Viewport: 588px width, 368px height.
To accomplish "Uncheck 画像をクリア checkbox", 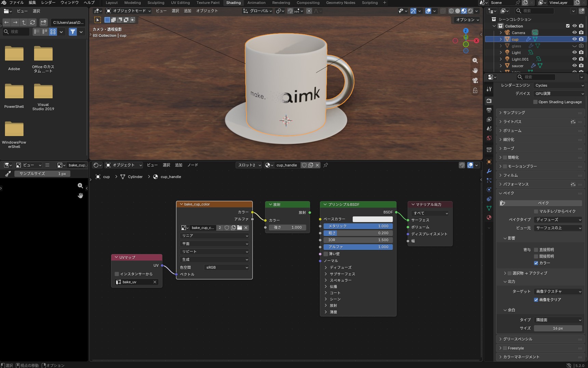I will [x=536, y=300].
